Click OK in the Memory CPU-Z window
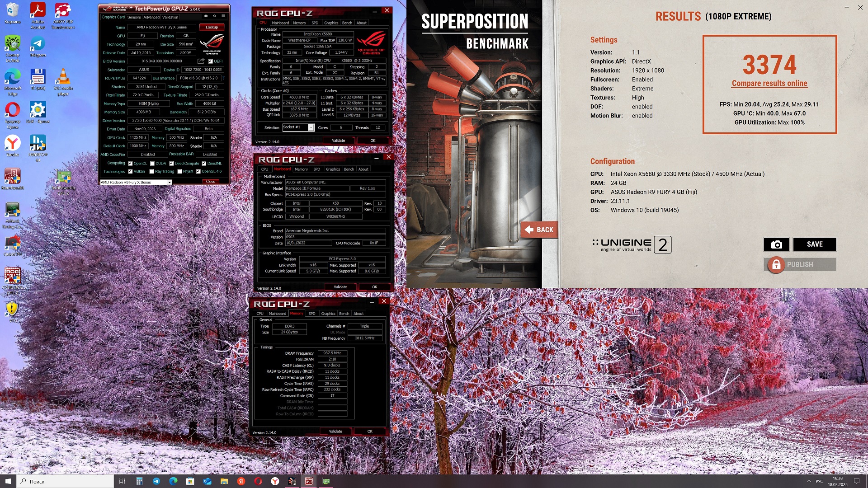 [x=370, y=432]
